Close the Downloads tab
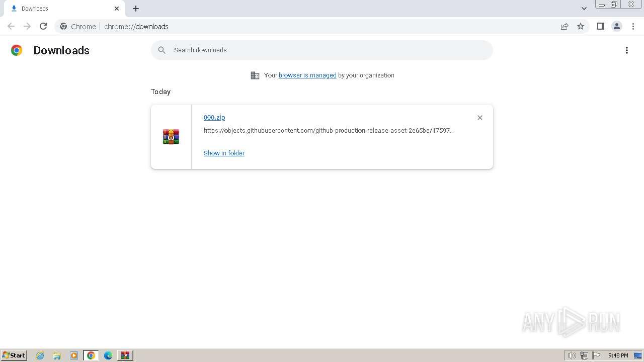Screen dimensions: 644x362 117,9
